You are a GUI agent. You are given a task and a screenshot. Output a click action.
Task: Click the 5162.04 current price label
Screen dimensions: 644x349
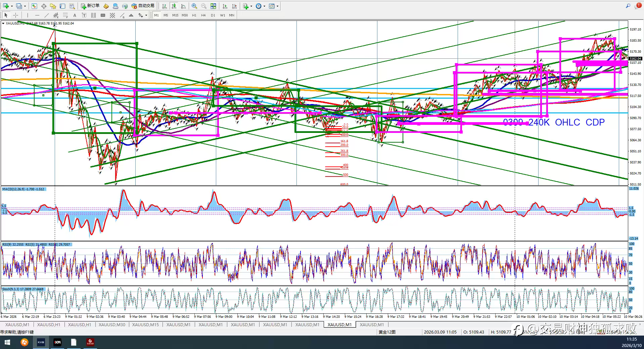point(635,59)
